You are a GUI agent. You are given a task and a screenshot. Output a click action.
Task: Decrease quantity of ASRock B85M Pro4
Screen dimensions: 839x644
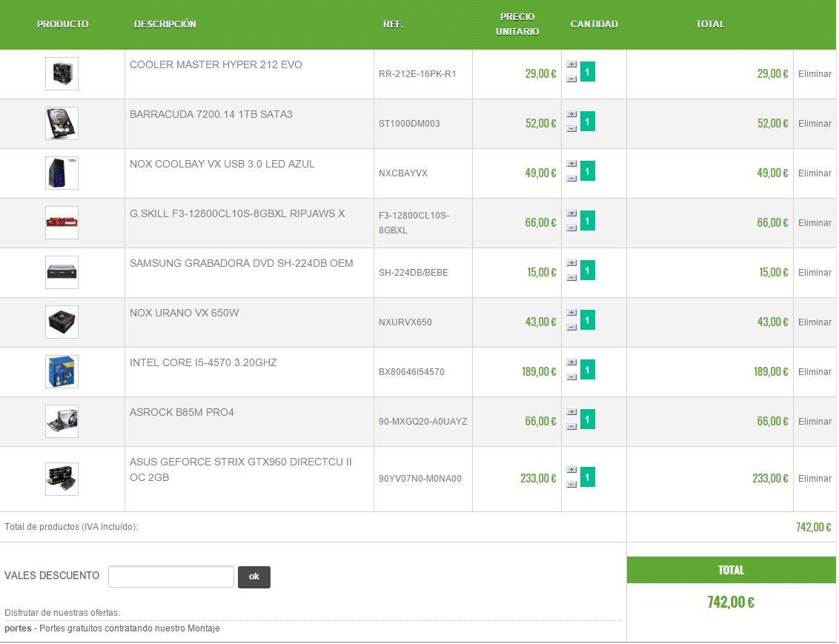pos(571,428)
